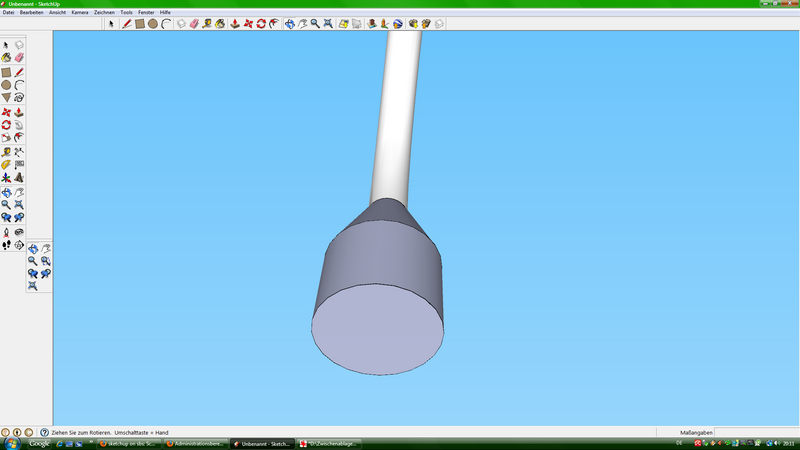Select Paint Bucket in left tool palette
Screen dimensions: 800x450
pos(6,59)
